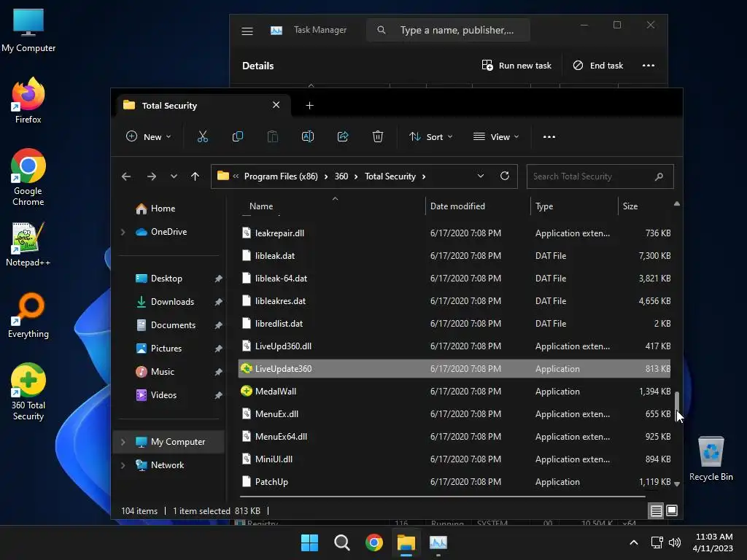Click Total Security tab
The height and width of the screenshot is (560, 747).
tap(203, 105)
